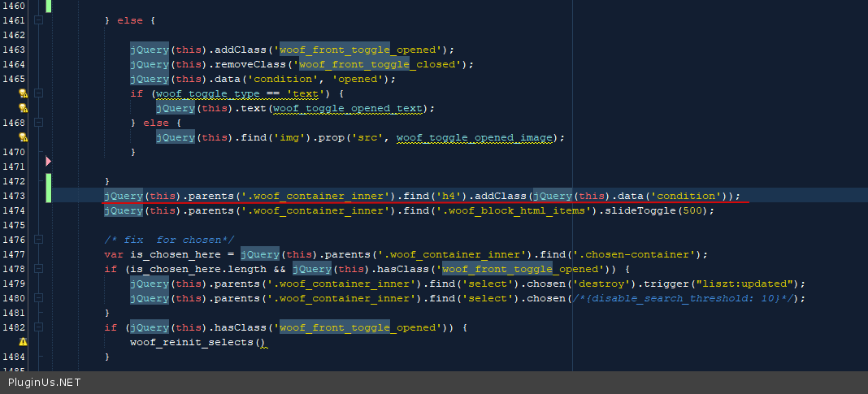Click the red-underlined addClass call on line 1473
Image resolution: width=868 pixels, height=394 pixels.
(x=499, y=196)
